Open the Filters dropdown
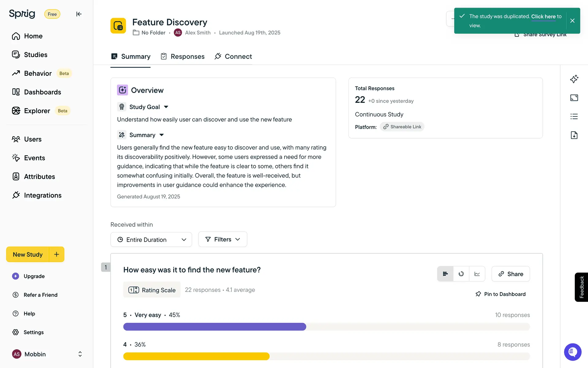The image size is (588, 368). click(223, 239)
